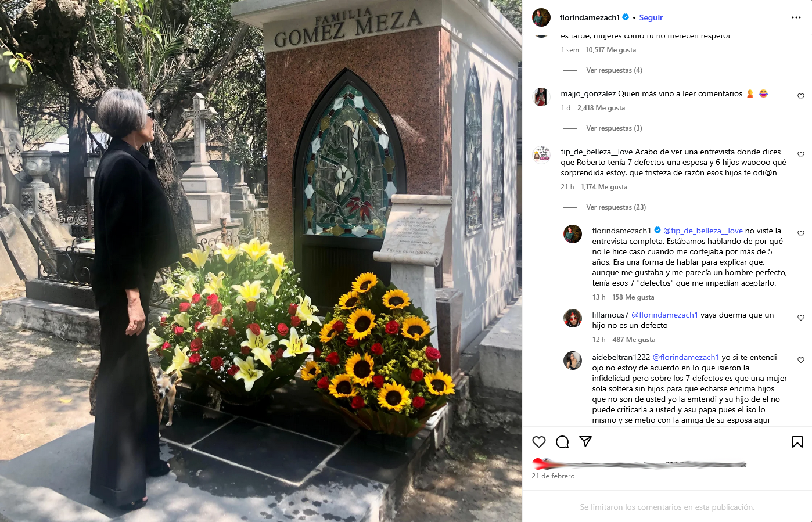Open the 21 de febrero date link

point(553,476)
